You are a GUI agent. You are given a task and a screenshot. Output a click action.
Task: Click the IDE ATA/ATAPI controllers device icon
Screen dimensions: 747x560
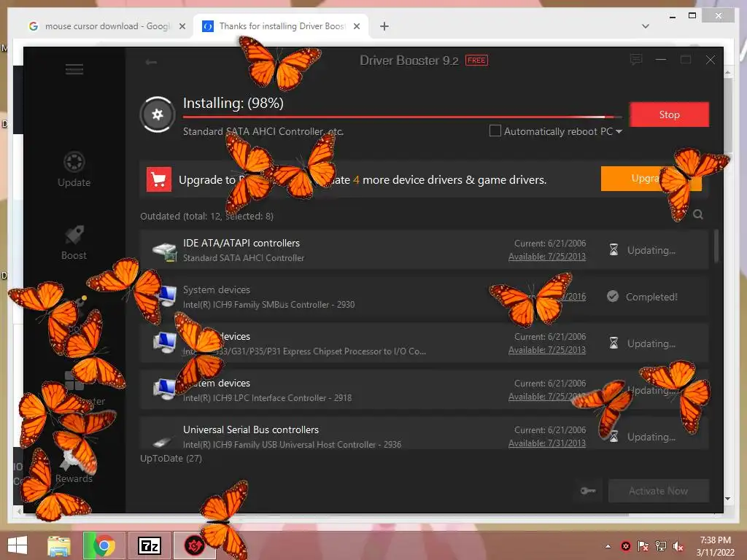point(164,251)
